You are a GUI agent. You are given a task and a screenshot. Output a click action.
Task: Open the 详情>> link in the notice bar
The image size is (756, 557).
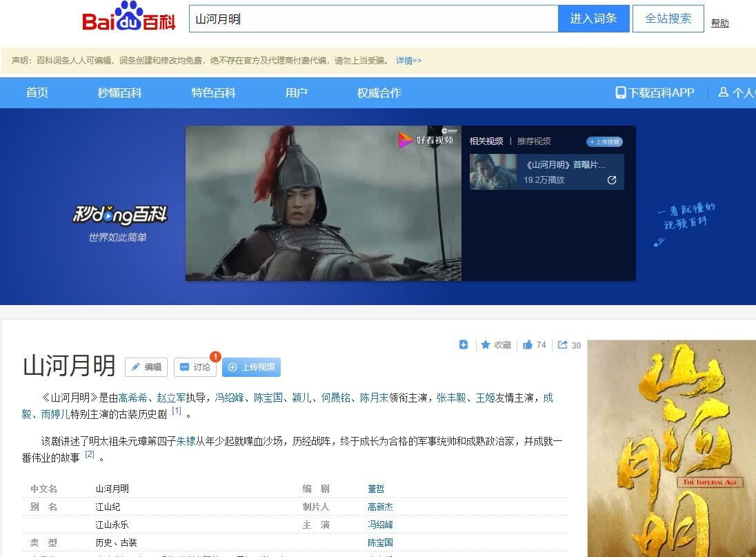pos(409,60)
